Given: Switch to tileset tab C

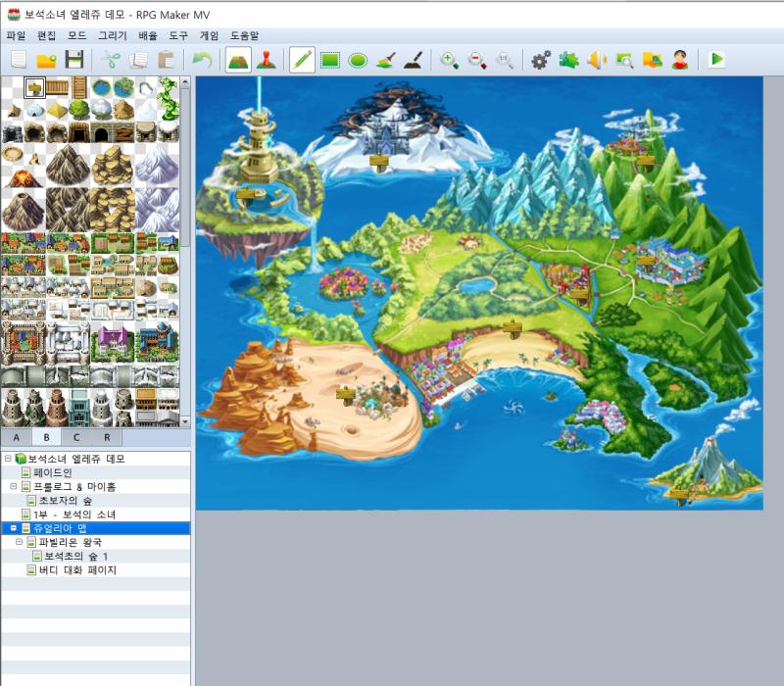Looking at the screenshot, I should coord(76,437).
